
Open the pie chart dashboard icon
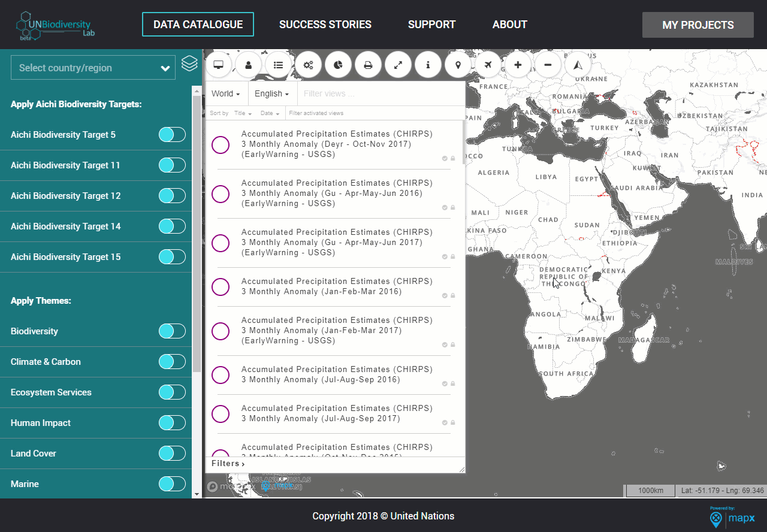[x=339, y=65]
